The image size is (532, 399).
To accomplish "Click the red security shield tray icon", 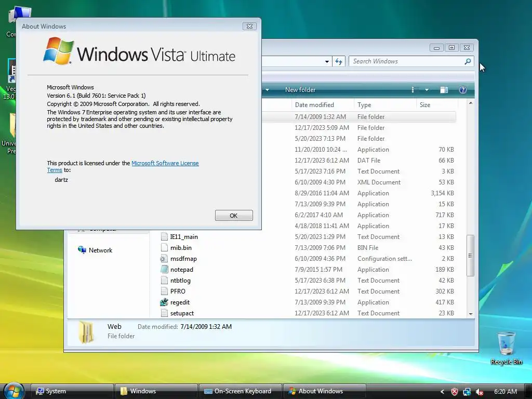I will click(455, 392).
